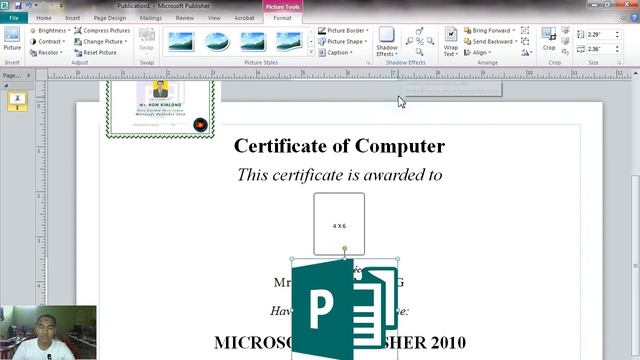Viewport: 640px width, 360px height.
Task: Switch to the Acrobat tab
Action: point(244,18)
